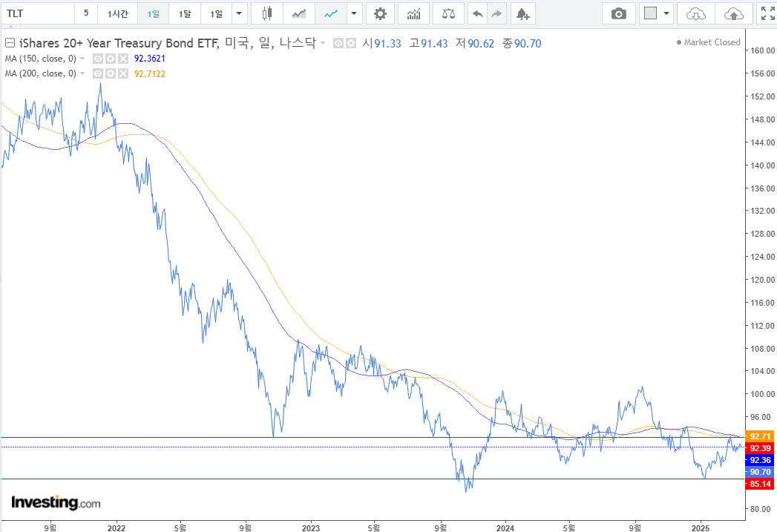777x532 pixels.
Task: Click the low price value 90.62
Action: (481, 44)
